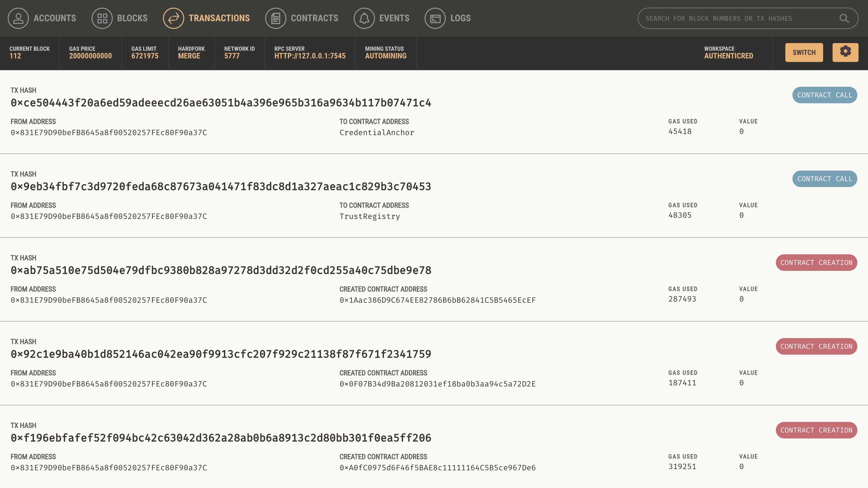Image resolution: width=868 pixels, height=488 pixels.
Task: Open transaction hash starting with 0xce504443
Action: coord(221,103)
